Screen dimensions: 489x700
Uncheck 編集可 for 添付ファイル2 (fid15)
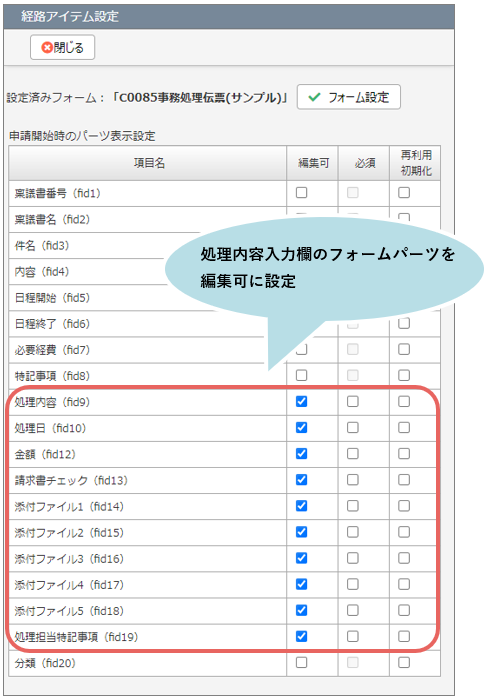tap(302, 532)
